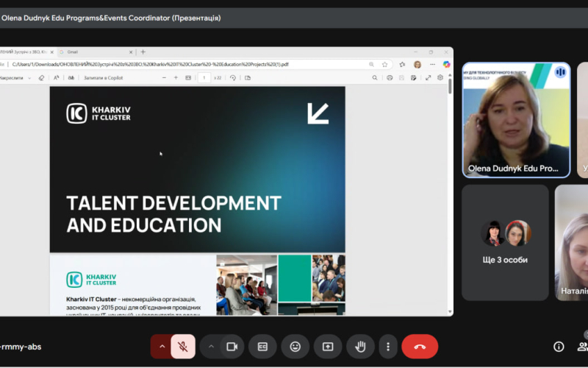
Task: Bookmark this page with the star icon
Action: tap(384, 65)
